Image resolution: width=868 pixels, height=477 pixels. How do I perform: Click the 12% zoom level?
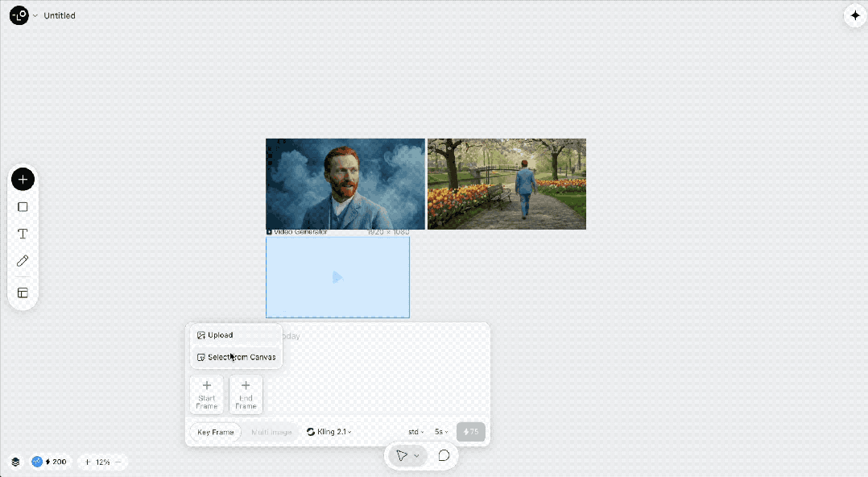pyautogui.click(x=102, y=462)
